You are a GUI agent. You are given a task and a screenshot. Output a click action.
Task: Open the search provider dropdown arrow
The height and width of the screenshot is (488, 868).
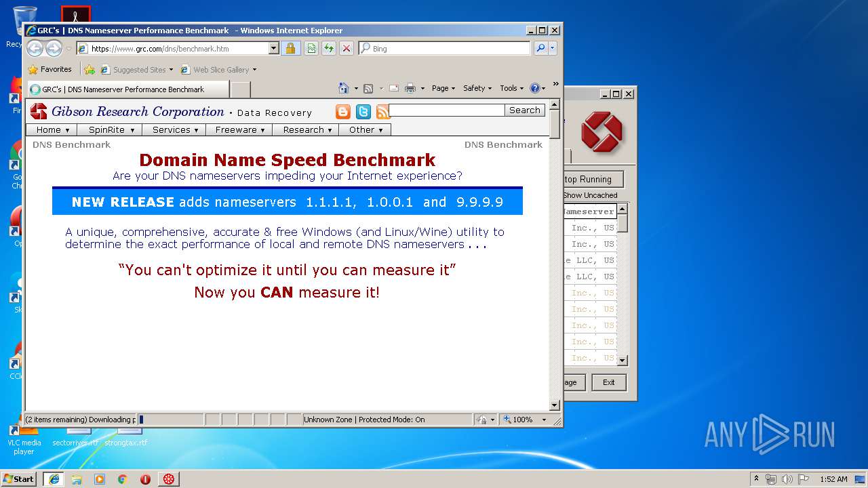point(552,48)
